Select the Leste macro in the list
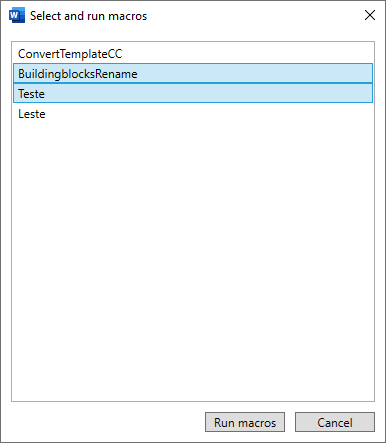 [x=193, y=114]
